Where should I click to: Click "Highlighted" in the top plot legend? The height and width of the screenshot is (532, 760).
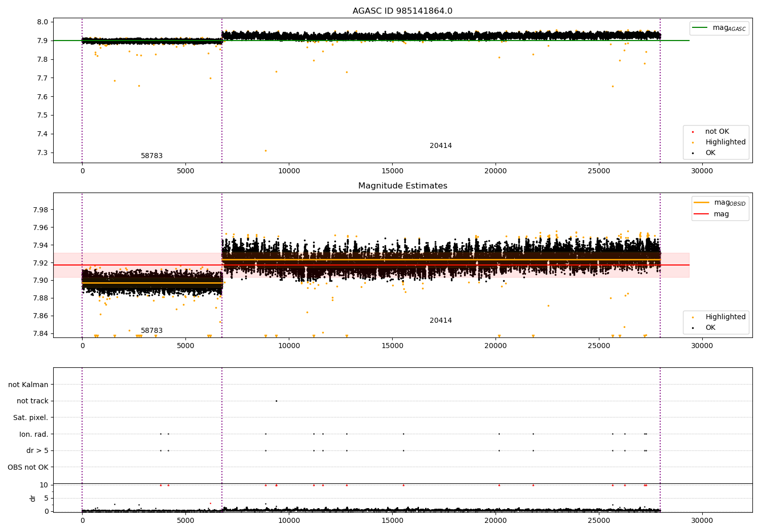click(x=726, y=142)
